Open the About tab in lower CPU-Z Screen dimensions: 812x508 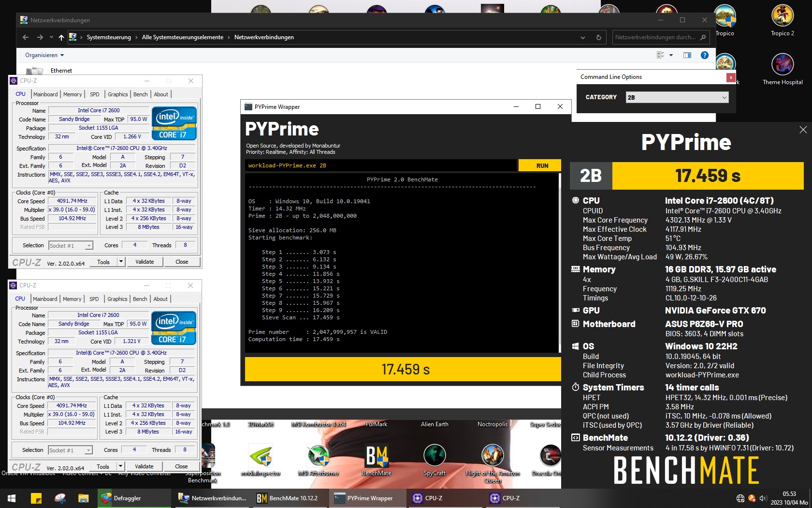pyautogui.click(x=160, y=299)
